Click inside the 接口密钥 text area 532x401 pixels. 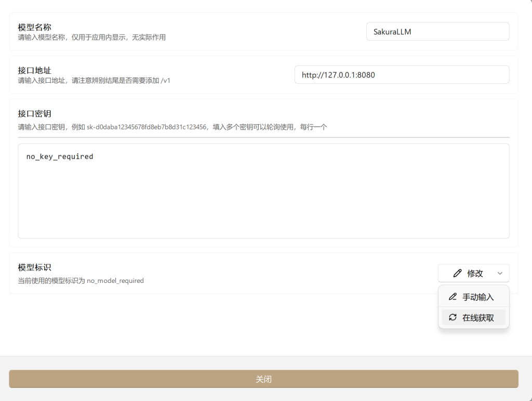pos(263,198)
